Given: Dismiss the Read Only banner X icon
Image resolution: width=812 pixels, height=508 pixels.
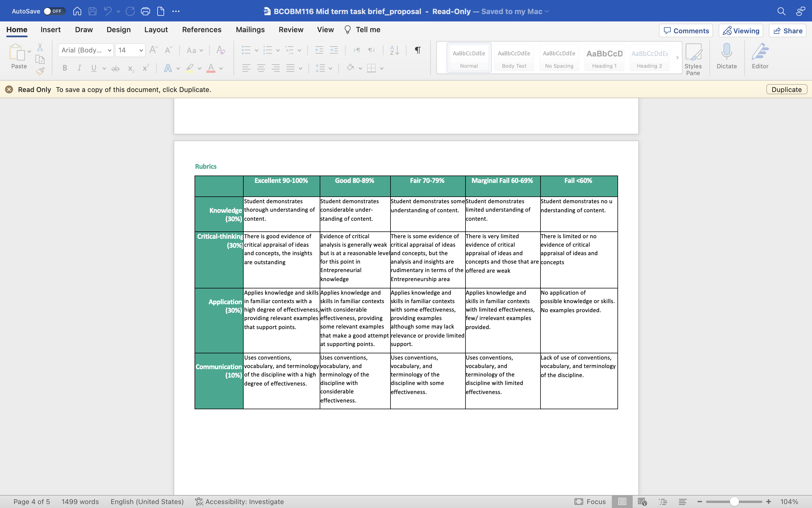Looking at the screenshot, I should point(9,89).
